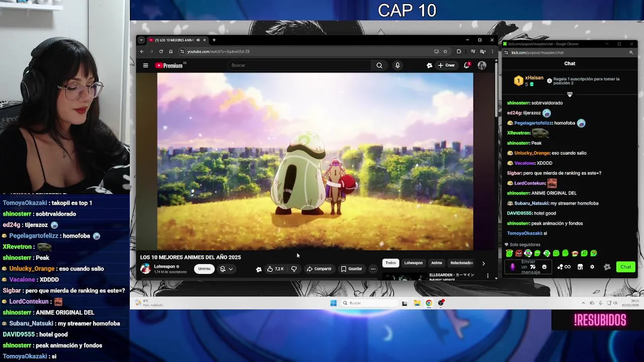Open the Chrome extensions puzzle icon
The height and width of the screenshot is (362, 644).
pos(459,51)
